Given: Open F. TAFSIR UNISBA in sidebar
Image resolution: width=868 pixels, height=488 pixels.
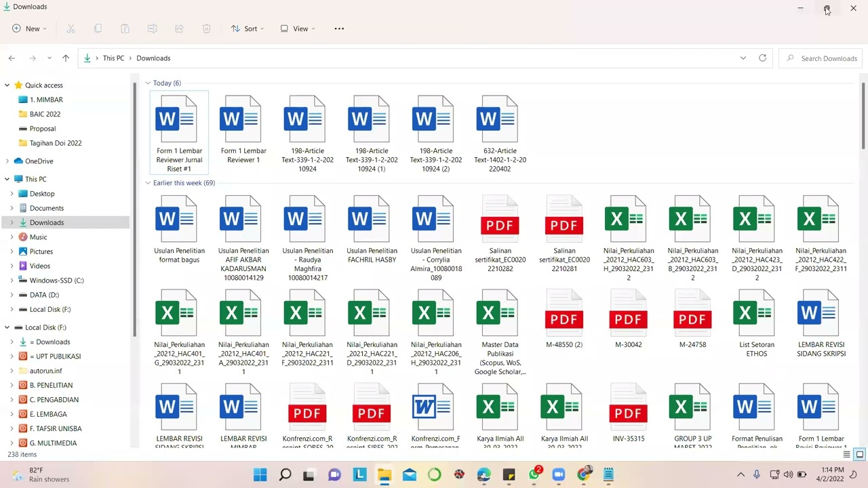Looking at the screenshot, I should (56, 428).
